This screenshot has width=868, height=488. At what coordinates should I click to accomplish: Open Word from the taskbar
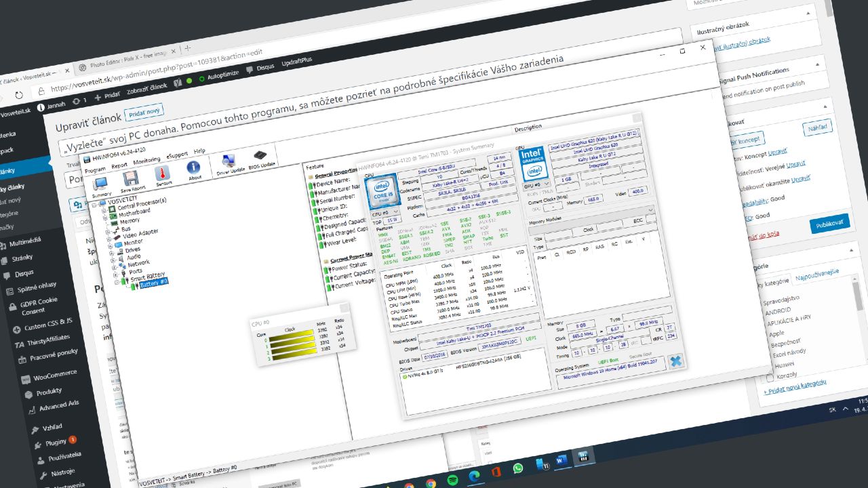561,460
